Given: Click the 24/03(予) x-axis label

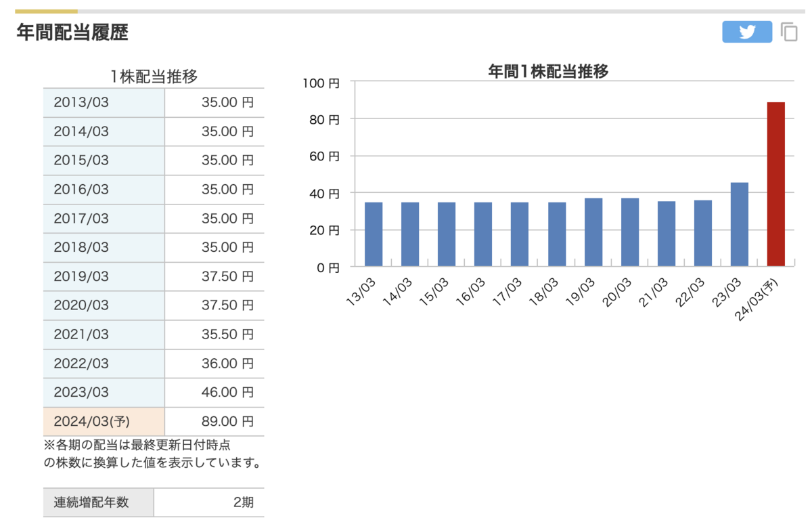Looking at the screenshot, I should click(x=755, y=301).
